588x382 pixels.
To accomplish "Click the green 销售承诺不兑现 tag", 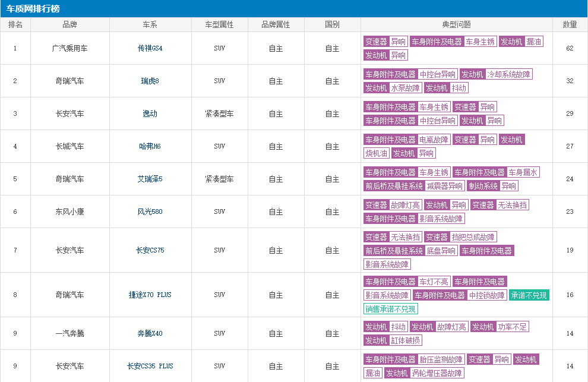I will pyautogui.click(x=391, y=309).
